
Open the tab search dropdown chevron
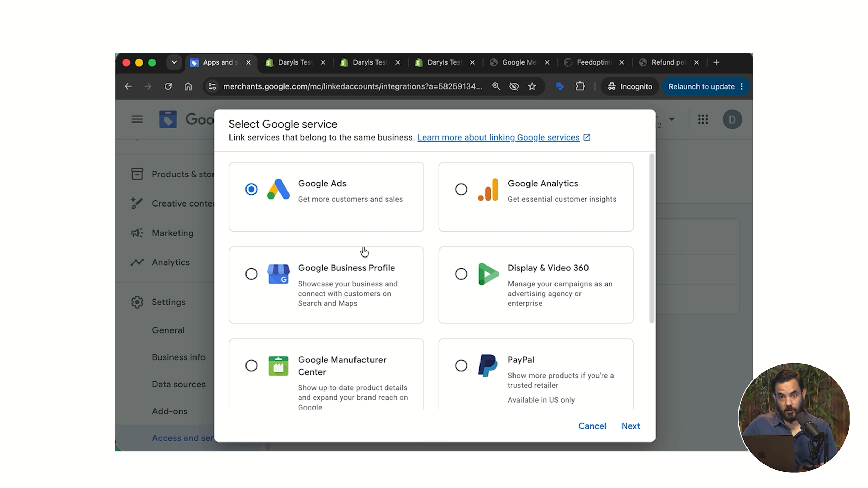[174, 62]
